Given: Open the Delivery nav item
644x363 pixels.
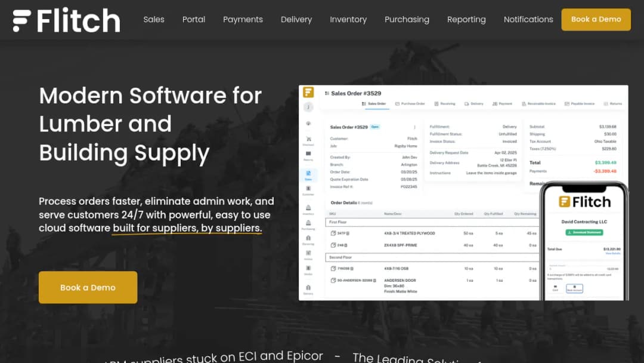Looking at the screenshot, I should pos(296,19).
